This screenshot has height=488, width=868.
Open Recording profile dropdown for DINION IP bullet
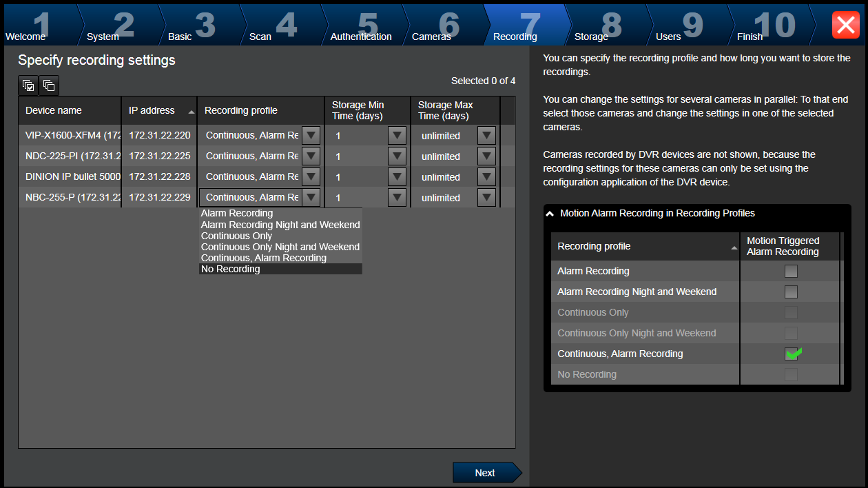click(311, 176)
